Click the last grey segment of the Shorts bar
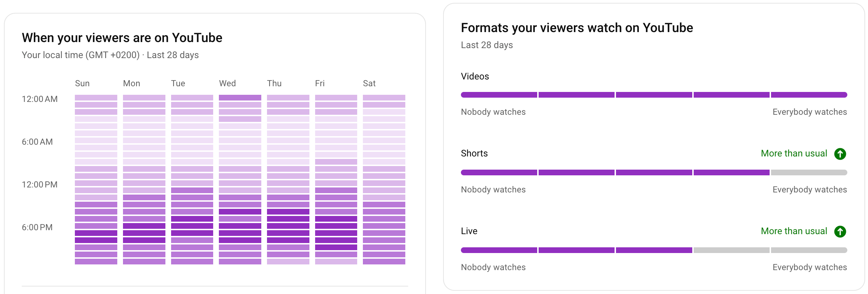This screenshot has width=868, height=294. point(809,172)
